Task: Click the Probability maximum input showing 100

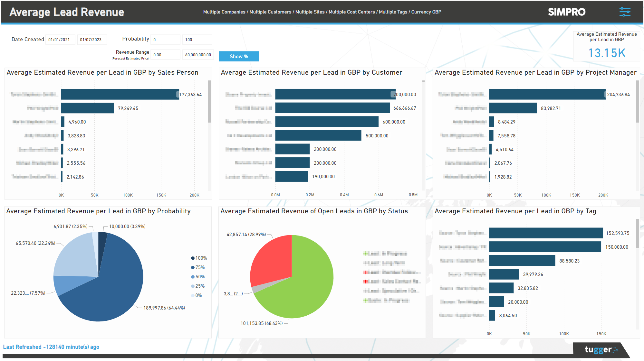Action: [x=197, y=39]
